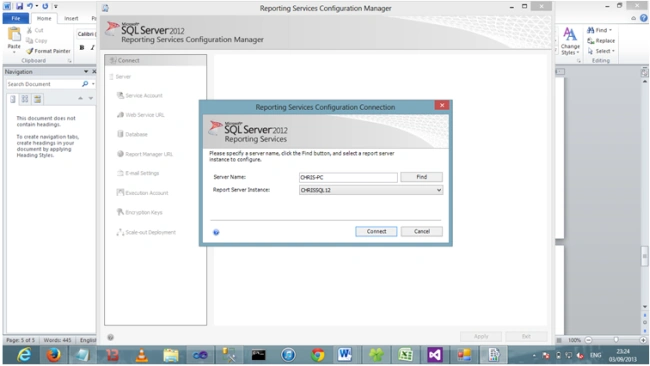This screenshot has height=366, width=650.
Task: Switch to the Insert tab in Word
Action: click(x=71, y=18)
